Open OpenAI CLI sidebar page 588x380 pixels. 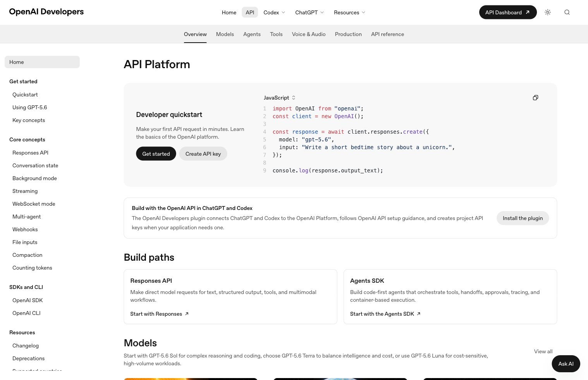(26, 313)
